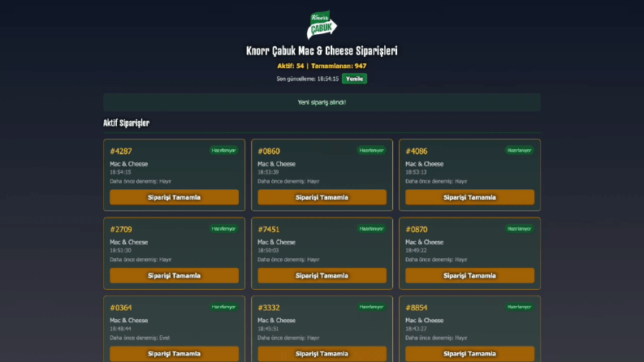
Task: Click the 18:43:27 timestamp on order #8854
Action: coord(416,329)
